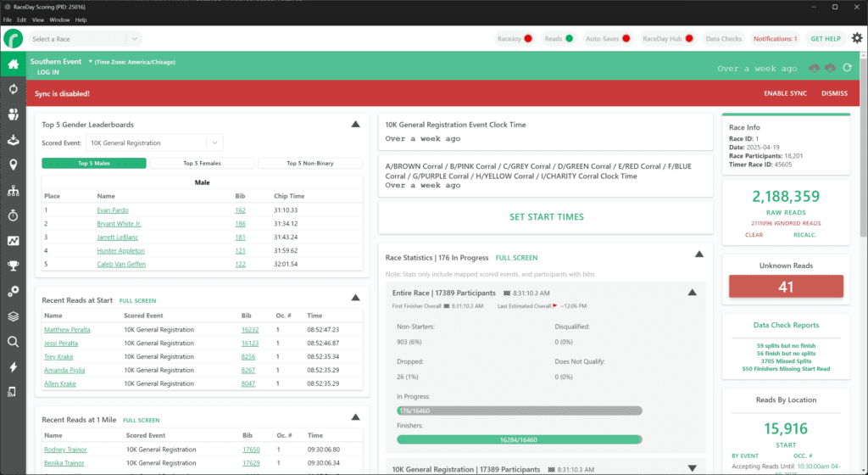The image size is (868, 475).
Task: Click SET START TIMES
Action: click(547, 217)
